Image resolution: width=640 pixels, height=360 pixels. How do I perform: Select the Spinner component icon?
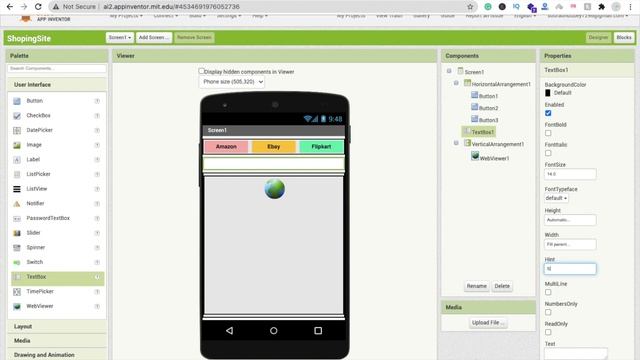pyautogui.click(x=17, y=248)
